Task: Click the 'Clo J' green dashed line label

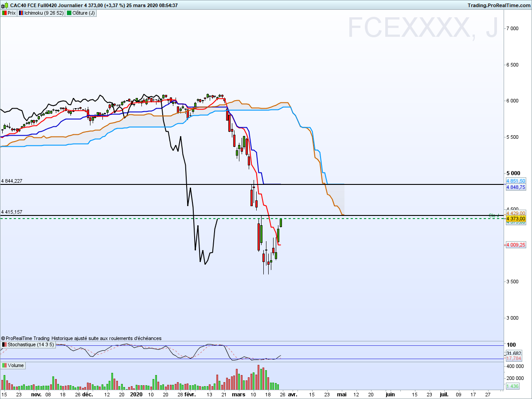Action: tap(494, 215)
